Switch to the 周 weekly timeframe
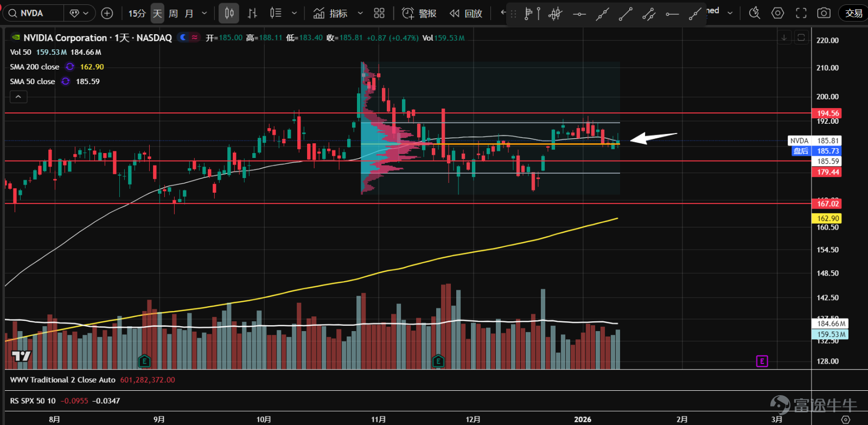868x425 pixels. [173, 13]
